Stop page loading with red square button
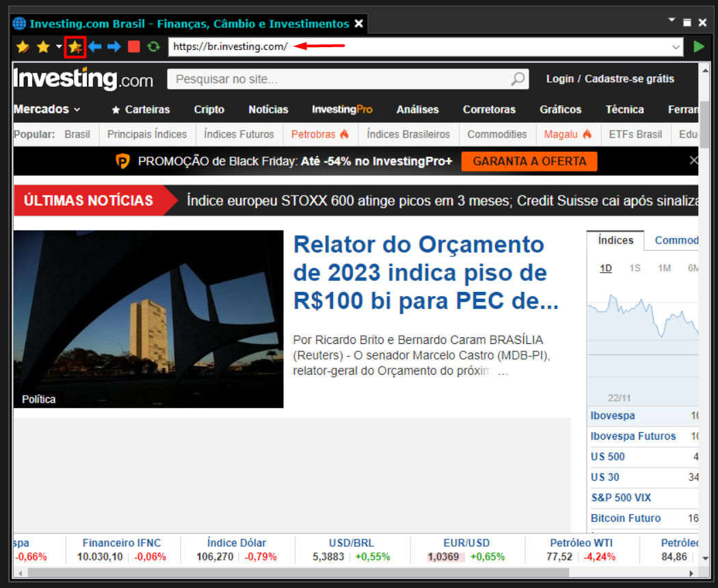The height and width of the screenshot is (588, 718). click(x=134, y=46)
